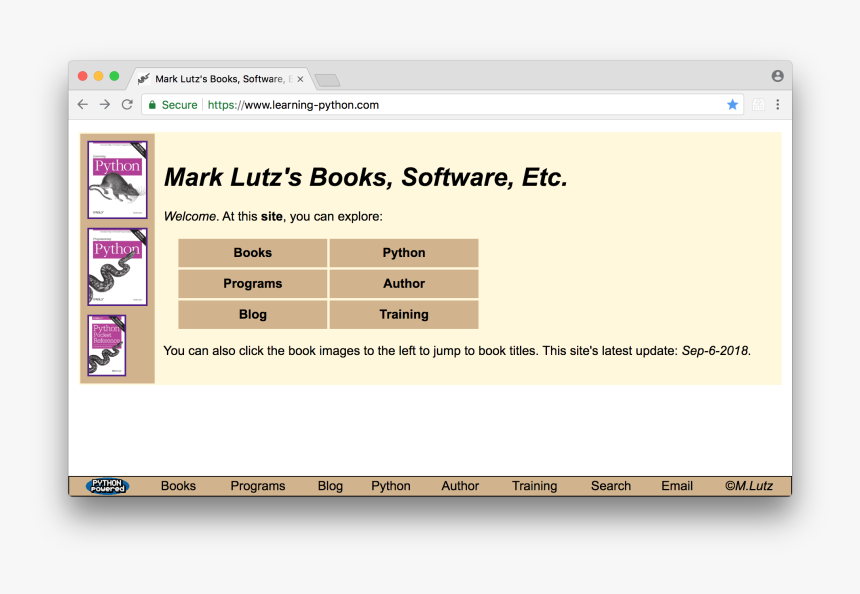
Task: Open a new tab button
Action: pyautogui.click(x=328, y=80)
